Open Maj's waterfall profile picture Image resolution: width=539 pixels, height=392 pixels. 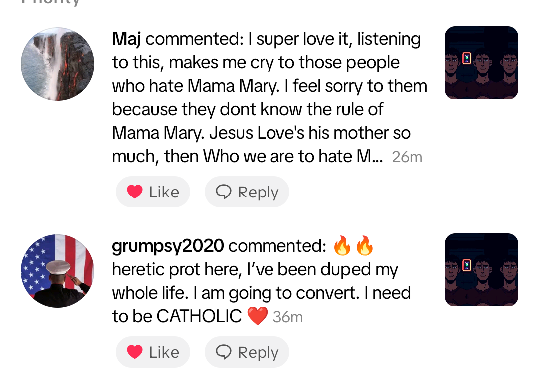click(x=57, y=64)
